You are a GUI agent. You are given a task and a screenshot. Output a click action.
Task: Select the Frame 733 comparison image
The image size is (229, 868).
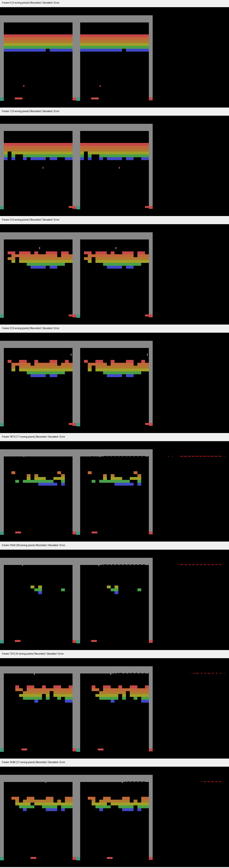[114, 708]
